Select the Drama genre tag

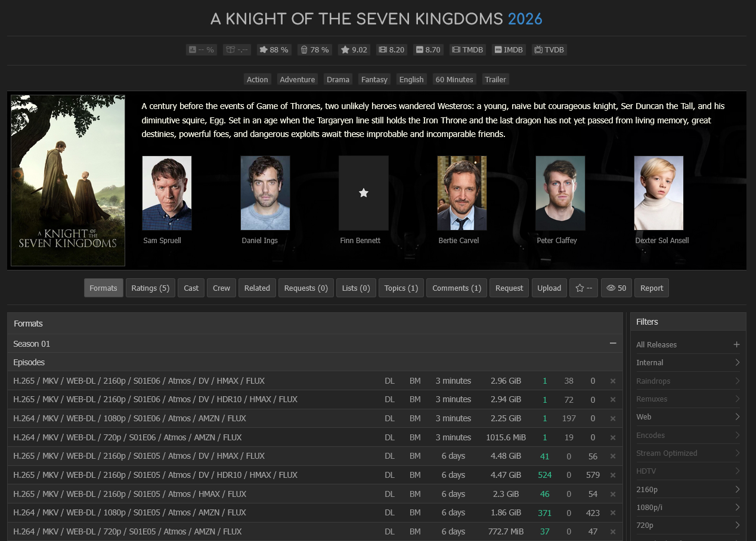click(x=338, y=79)
